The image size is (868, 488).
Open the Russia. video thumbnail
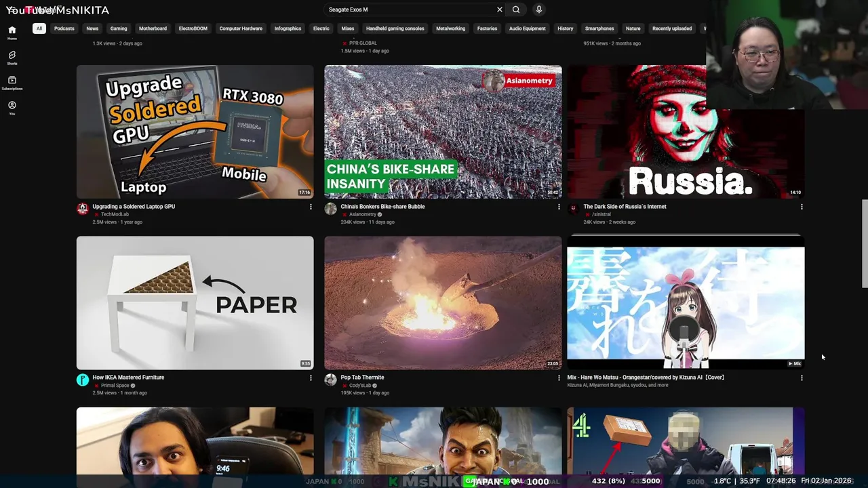686,131
